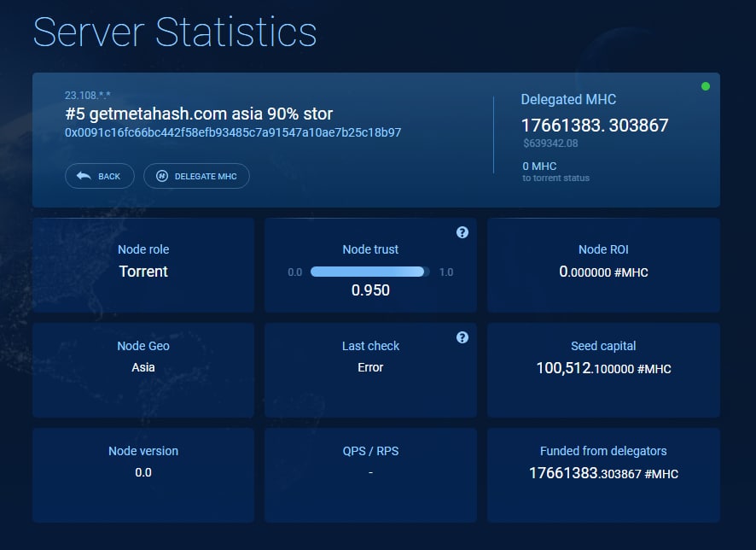This screenshot has height=550, width=756.
Task: Click the QPS / RPS label
Action: tap(370, 451)
